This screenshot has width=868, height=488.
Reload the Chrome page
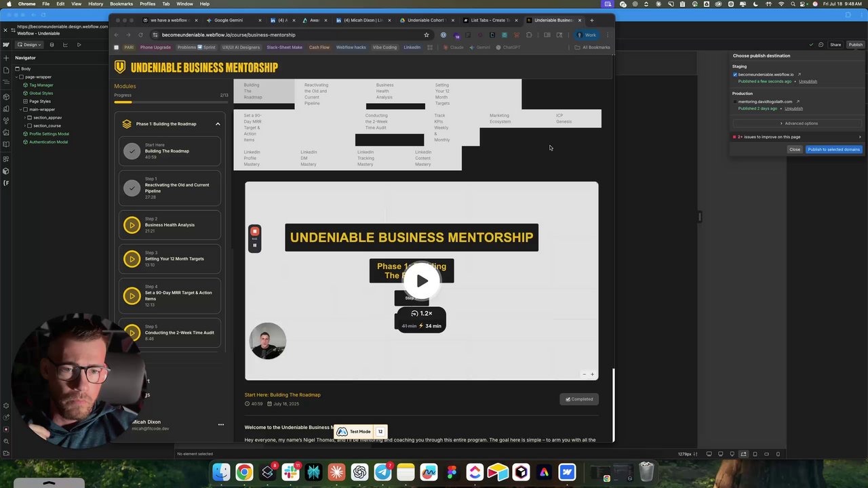point(140,35)
